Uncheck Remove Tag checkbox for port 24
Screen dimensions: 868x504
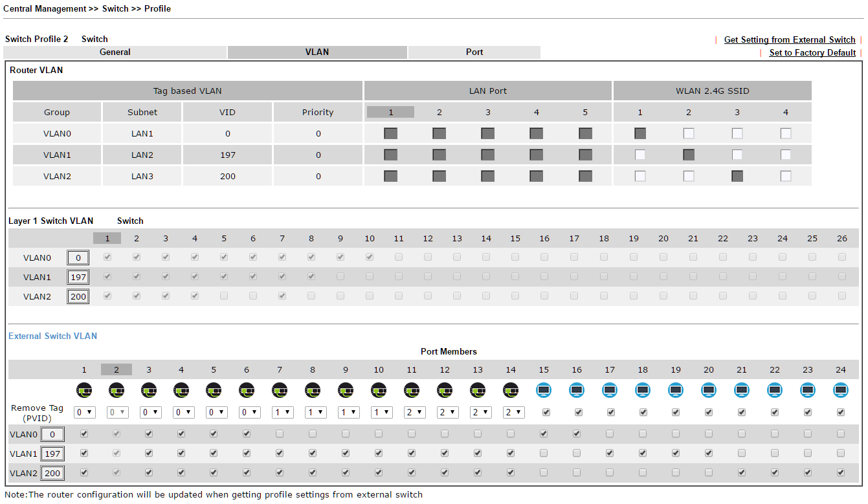coord(841,412)
